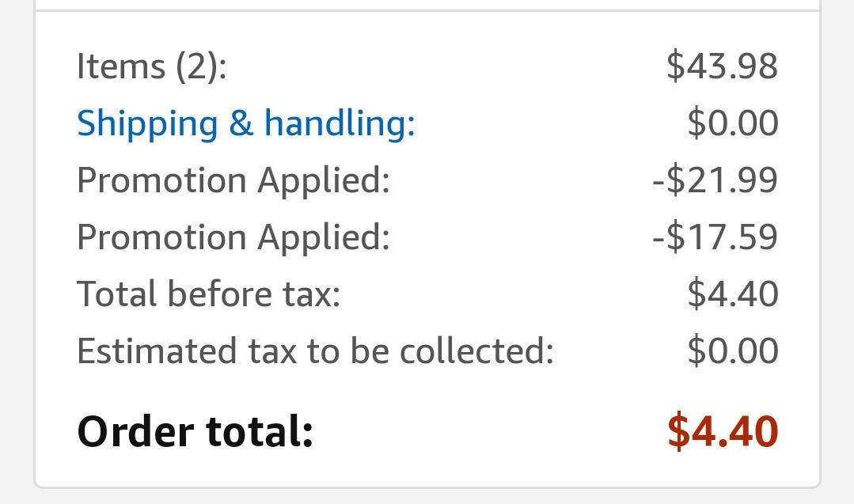Click the Promotion Applied label for -$17.59
854x504 pixels.
point(233,237)
